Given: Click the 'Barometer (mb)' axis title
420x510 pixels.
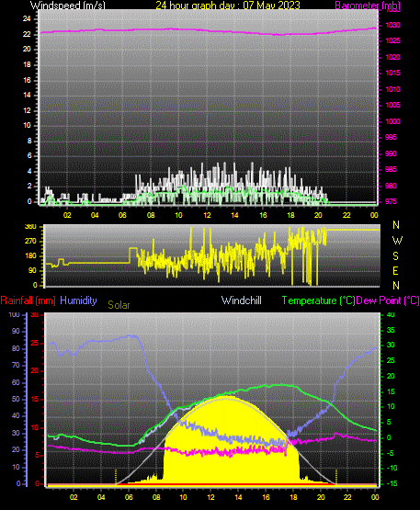Looking at the screenshot, I should pos(368,6).
